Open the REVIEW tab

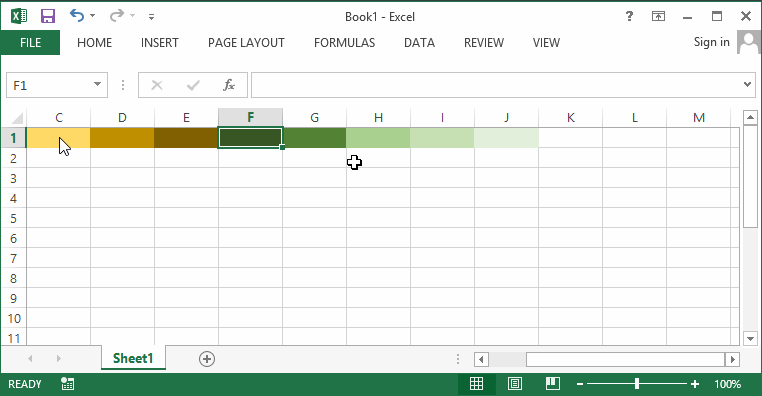484,43
